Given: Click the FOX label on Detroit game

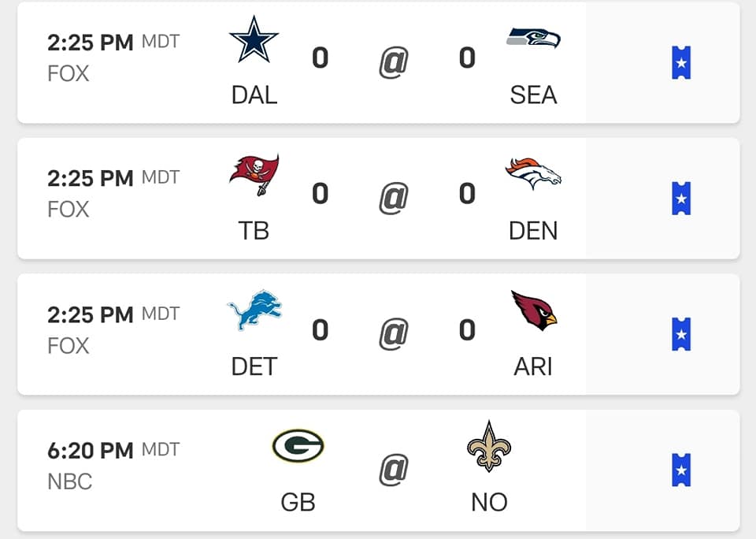Looking at the screenshot, I should pyautogui.click(x=68, y=346).
